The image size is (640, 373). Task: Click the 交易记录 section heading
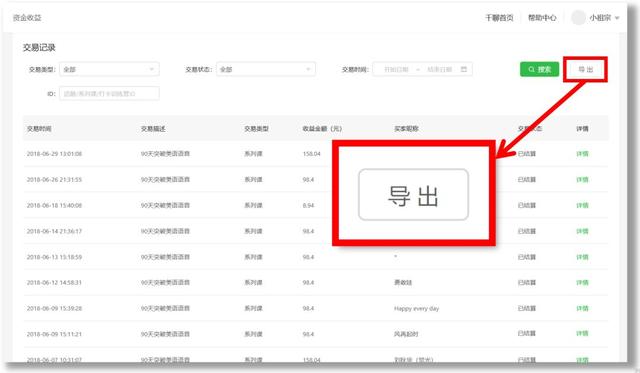39,47
